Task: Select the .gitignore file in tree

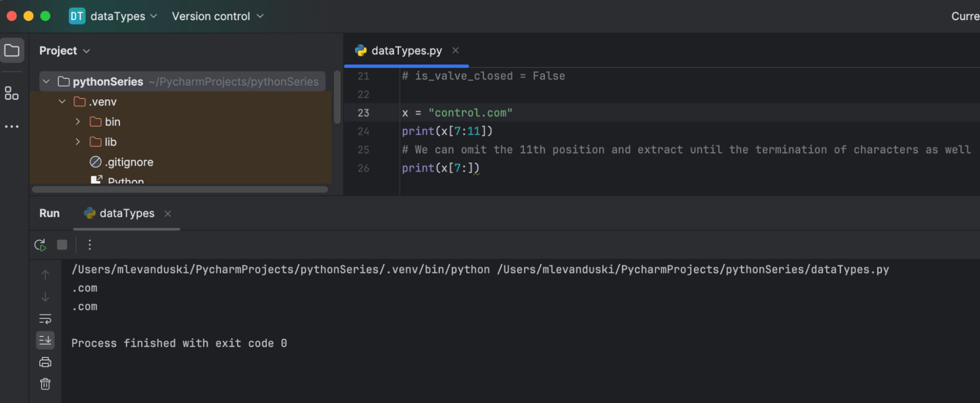Action: 130,162
